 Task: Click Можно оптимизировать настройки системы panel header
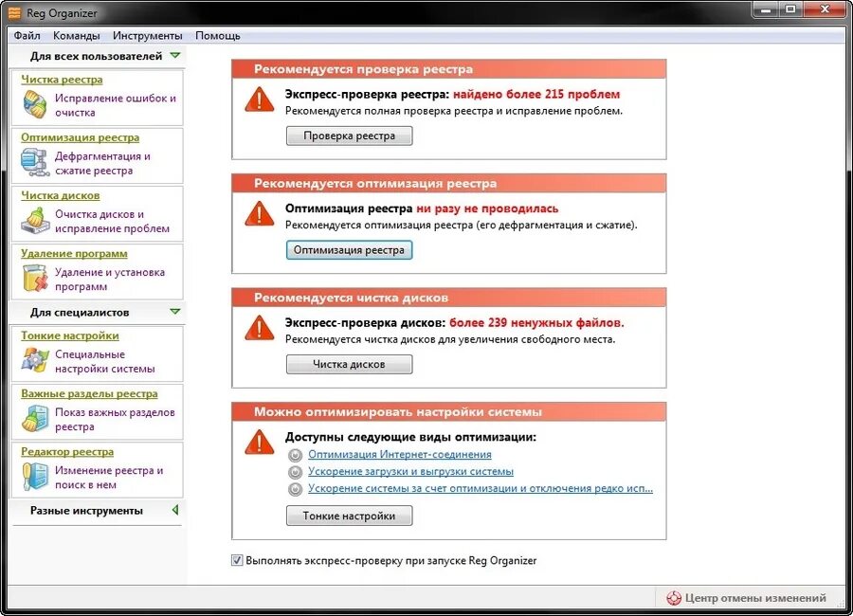(449, 412)
